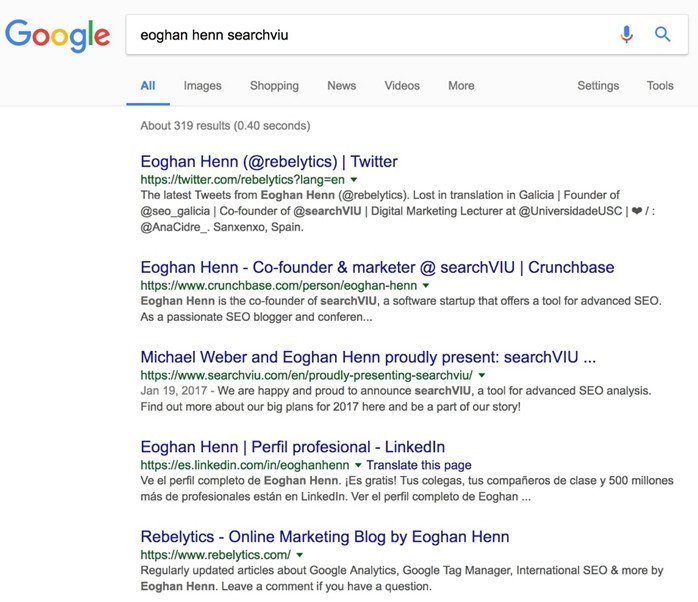698x602 pixels.
Task: Open the Crunchbase profile result link
Action: click(x=377, y=268)
